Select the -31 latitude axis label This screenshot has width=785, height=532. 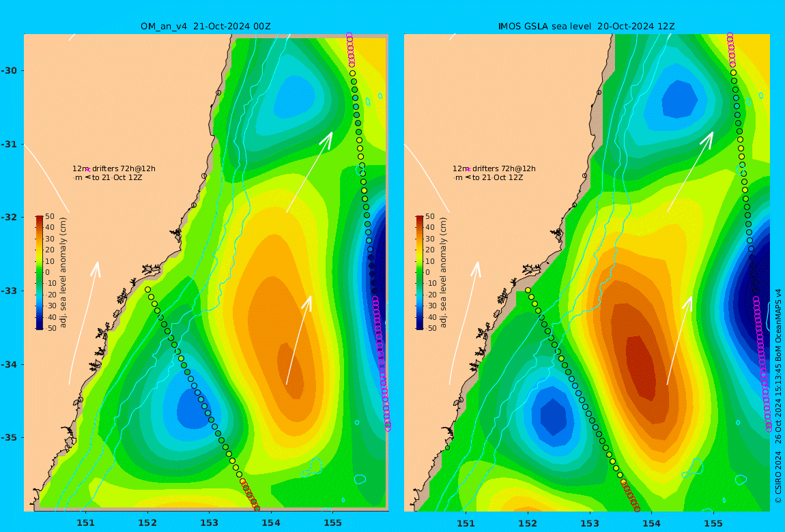click(8, 144)
